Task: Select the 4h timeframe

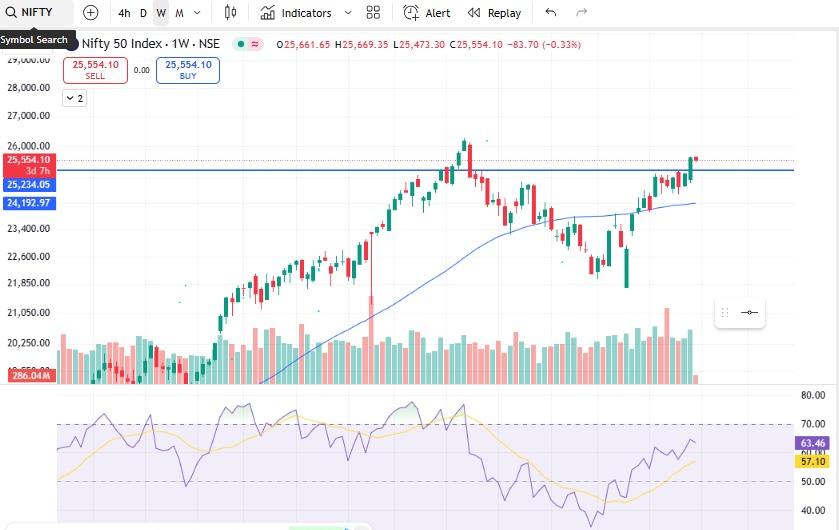Action: (124, 13)
